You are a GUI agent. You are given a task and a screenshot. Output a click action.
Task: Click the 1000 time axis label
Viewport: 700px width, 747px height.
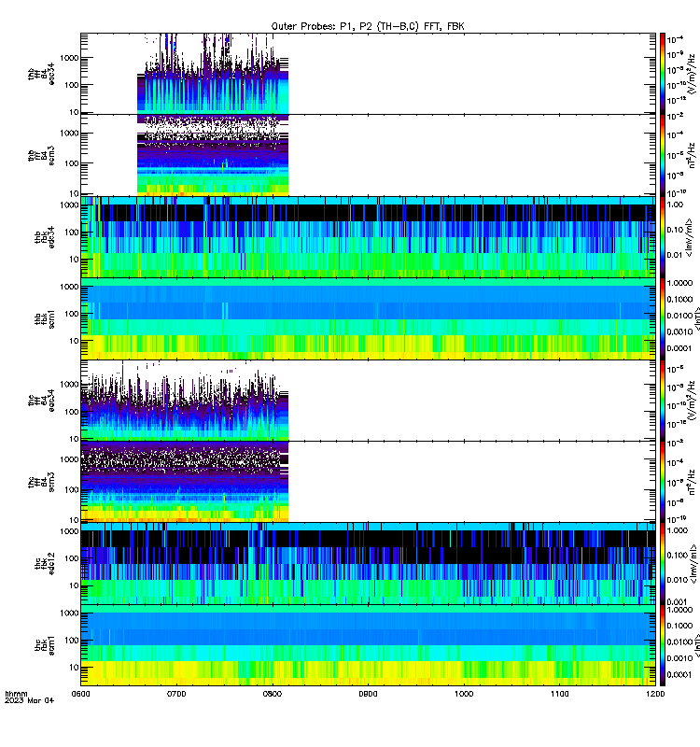coord(464,694)
